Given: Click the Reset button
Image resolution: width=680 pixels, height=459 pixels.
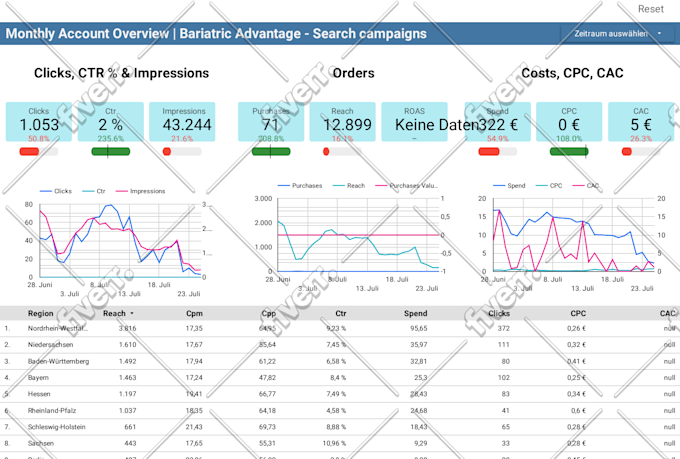Looking at the screenshot, I should (x=650, y=9).
